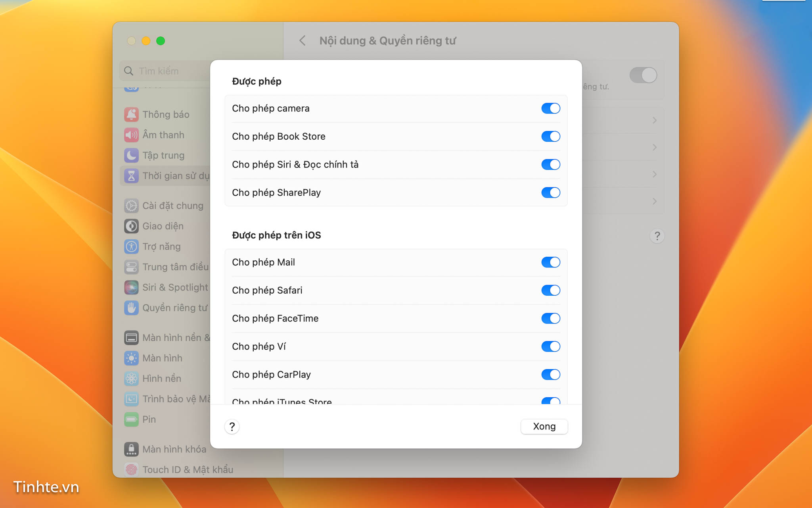
Task: Disable Cho phép Safari switch
Action: 551,291
